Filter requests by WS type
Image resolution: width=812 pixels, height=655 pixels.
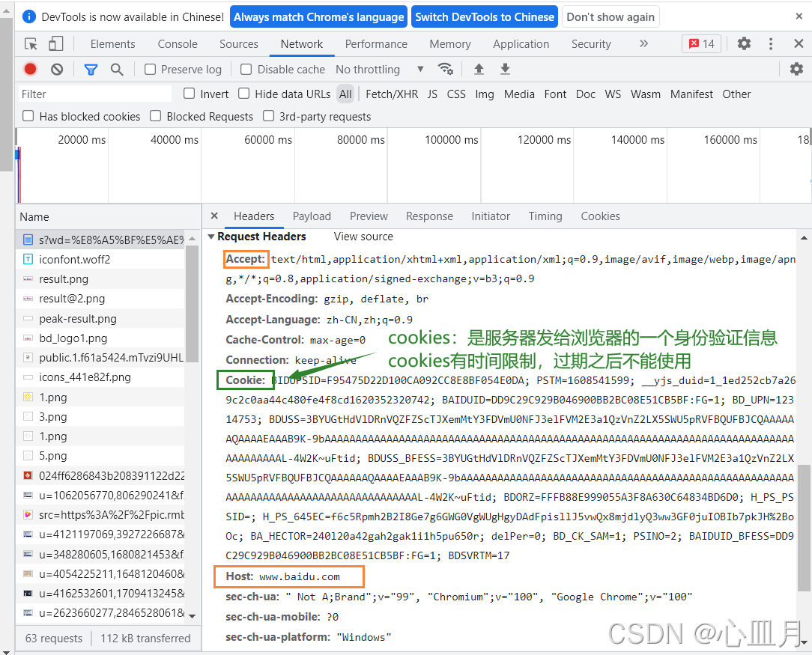(x=613, y=94)
